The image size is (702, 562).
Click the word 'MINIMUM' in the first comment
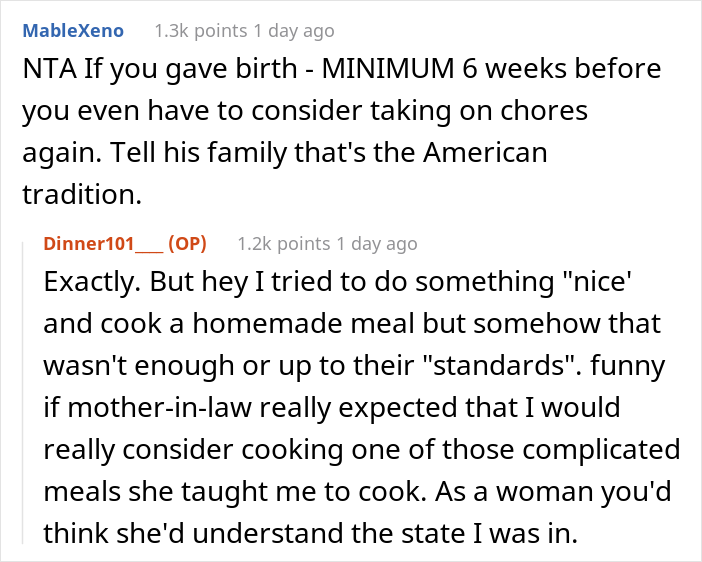point(388,69)
